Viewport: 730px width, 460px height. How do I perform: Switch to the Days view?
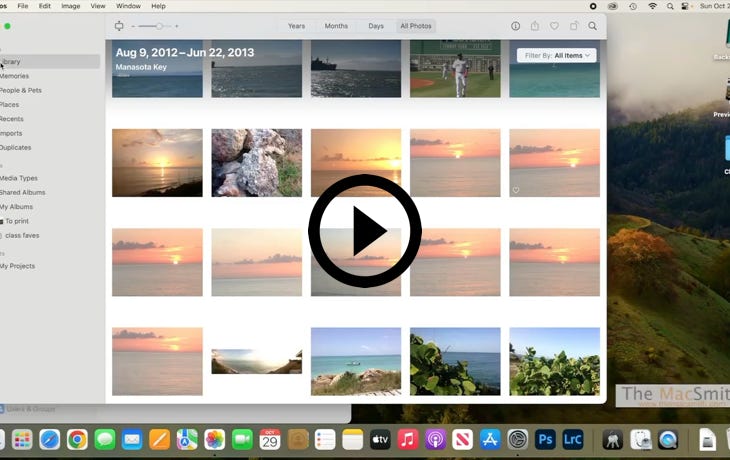pos(376,26)
